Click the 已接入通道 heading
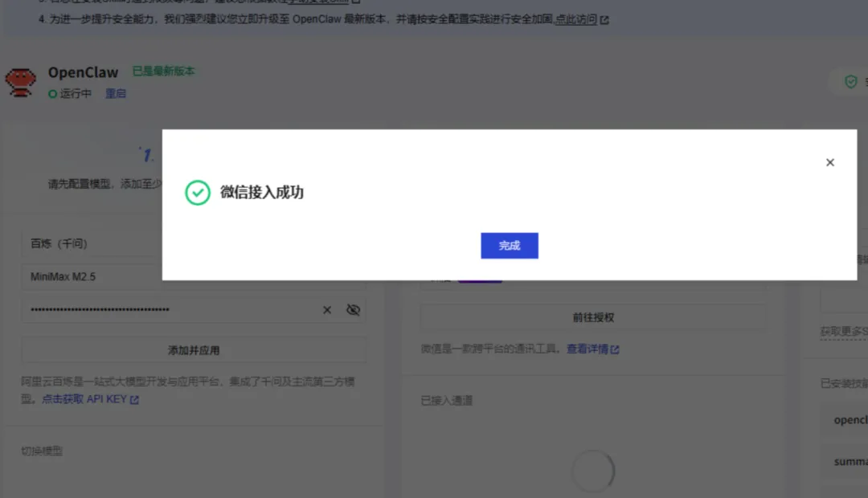 [447, 401]
